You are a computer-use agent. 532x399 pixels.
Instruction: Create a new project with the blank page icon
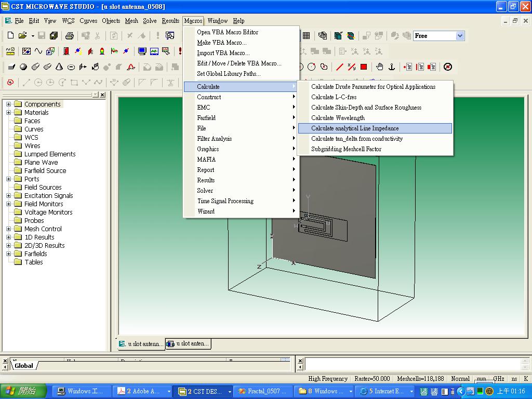point(10,36)
